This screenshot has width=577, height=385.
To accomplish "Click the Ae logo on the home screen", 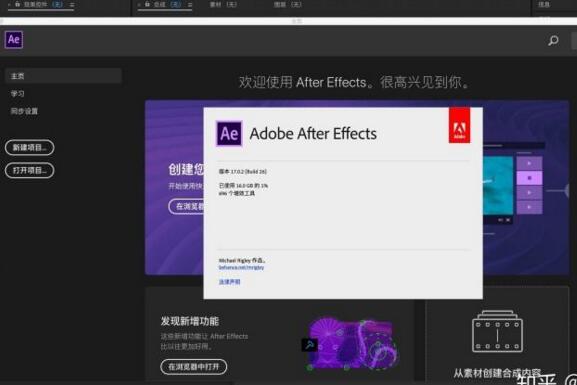I will pos(14,39).
